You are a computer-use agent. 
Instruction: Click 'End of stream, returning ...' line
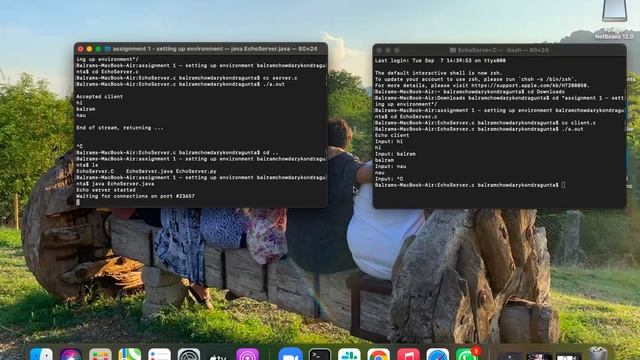[x=120, y=128]
